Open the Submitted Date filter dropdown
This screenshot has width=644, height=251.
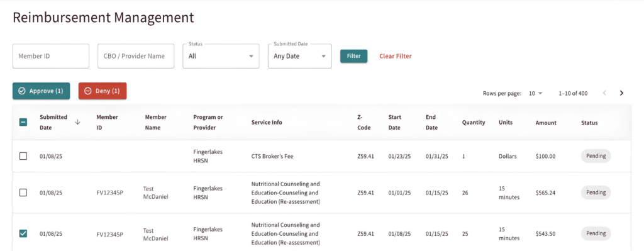tap(300, 56)
